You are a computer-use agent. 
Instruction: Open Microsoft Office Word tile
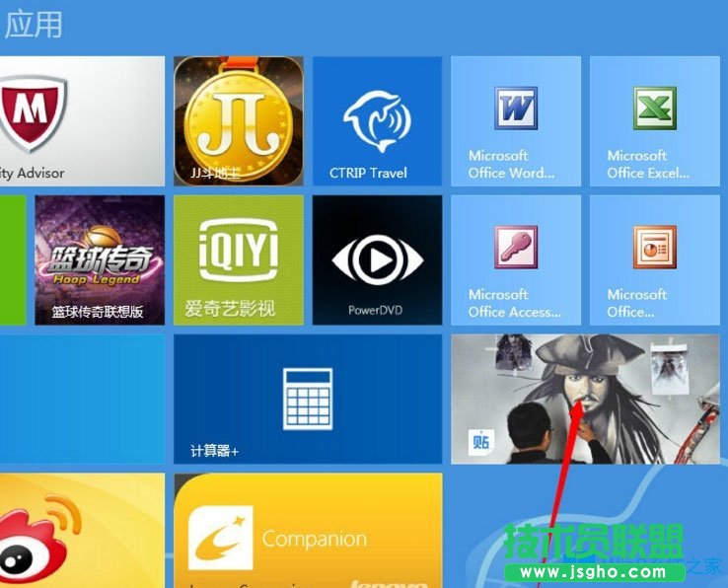[x=516, y=121]
